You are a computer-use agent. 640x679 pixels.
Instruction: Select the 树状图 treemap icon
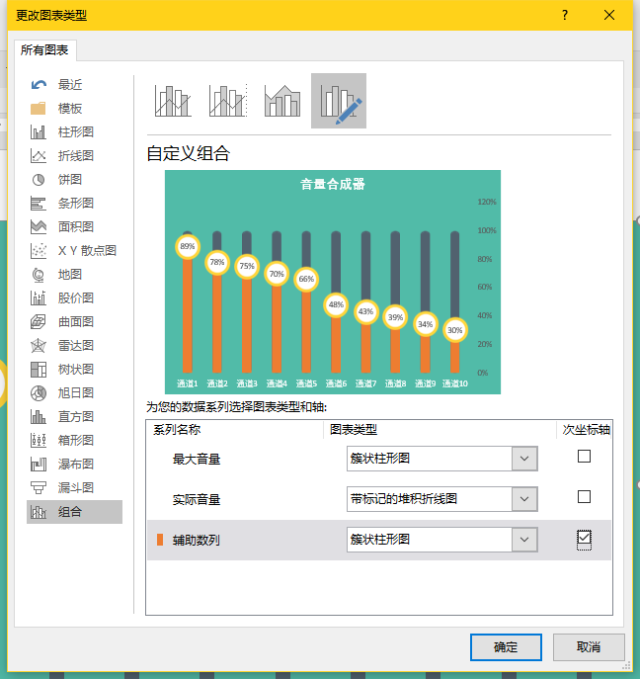click(x=39, y=369)
